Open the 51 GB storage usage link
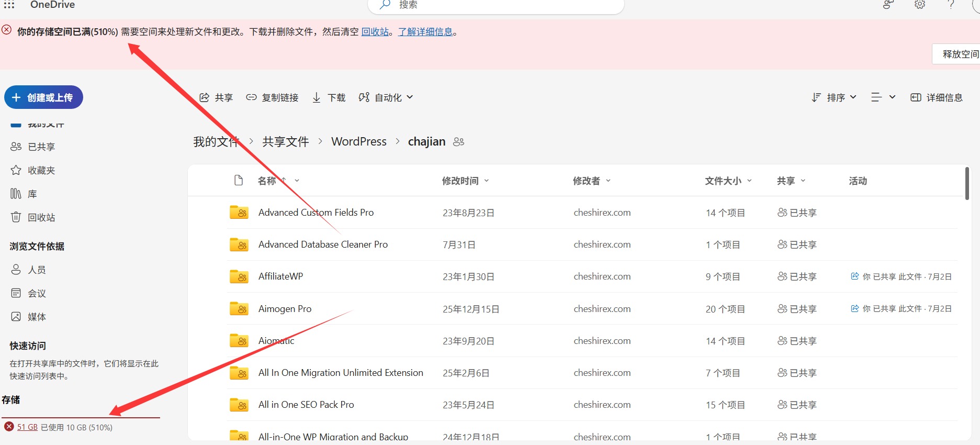 [x=27, y=427]
